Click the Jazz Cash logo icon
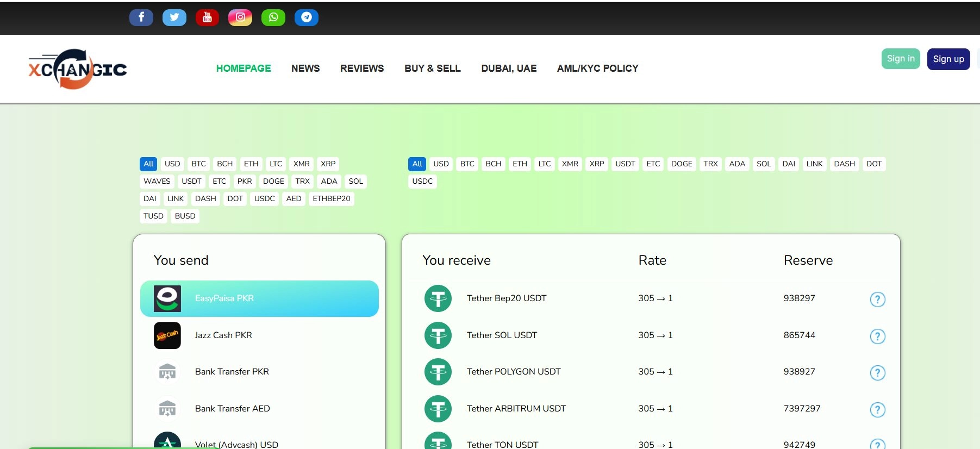 click(167, 335)
